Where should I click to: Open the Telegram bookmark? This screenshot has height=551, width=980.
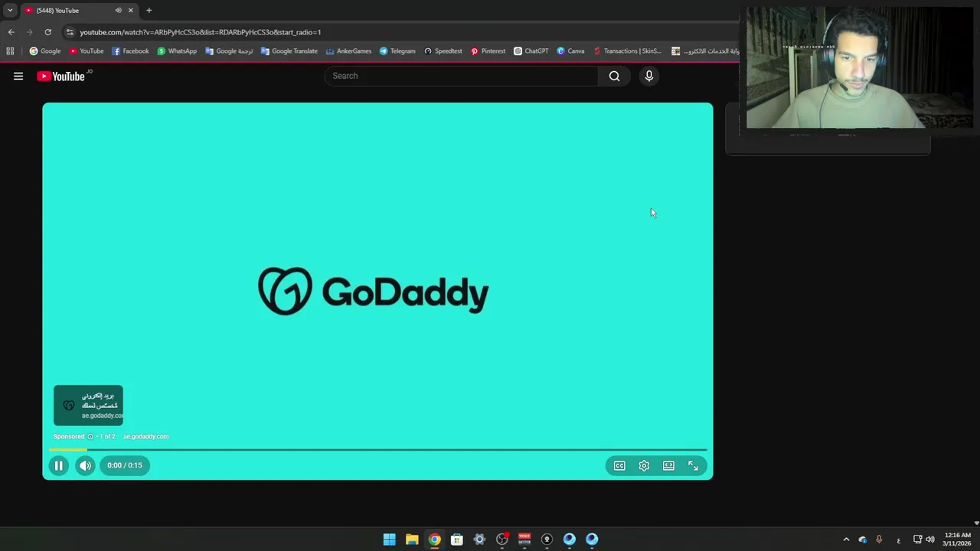pyautogui.click(x=397, y=51)
